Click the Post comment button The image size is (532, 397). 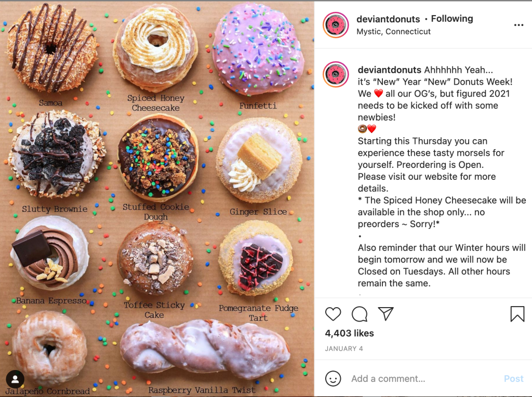coord(514,379)
